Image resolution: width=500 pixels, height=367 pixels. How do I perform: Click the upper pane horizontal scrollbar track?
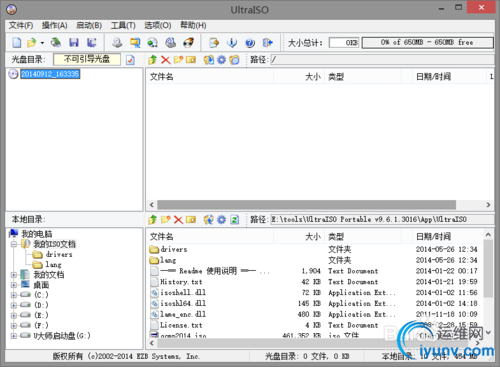point(306,204)
